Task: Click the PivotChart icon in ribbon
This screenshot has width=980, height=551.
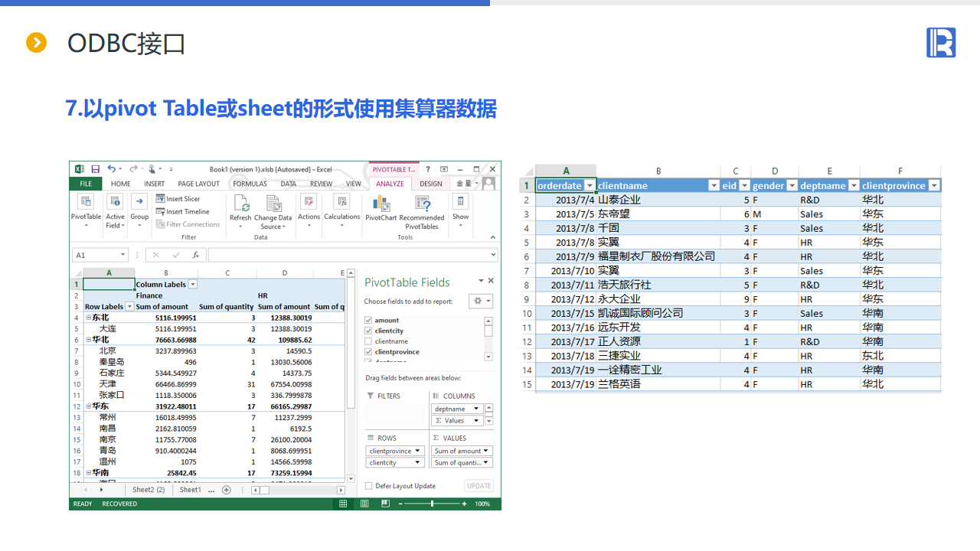Action: point(381,204)
